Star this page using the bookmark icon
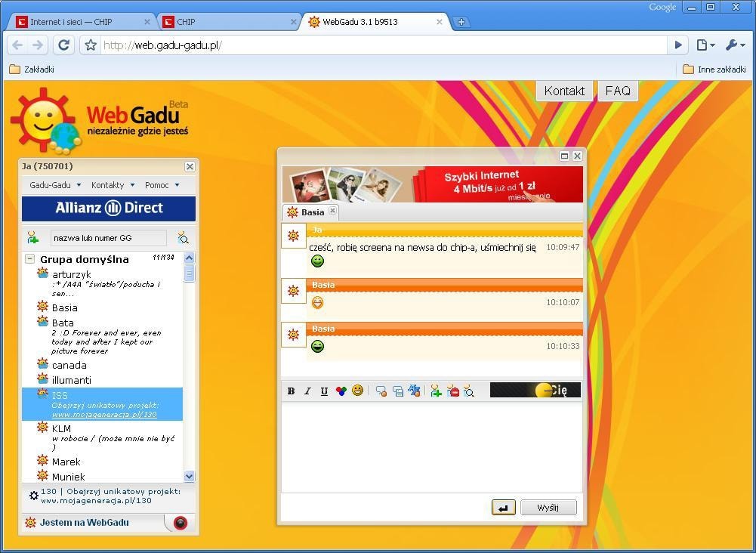 click(91, 45)
